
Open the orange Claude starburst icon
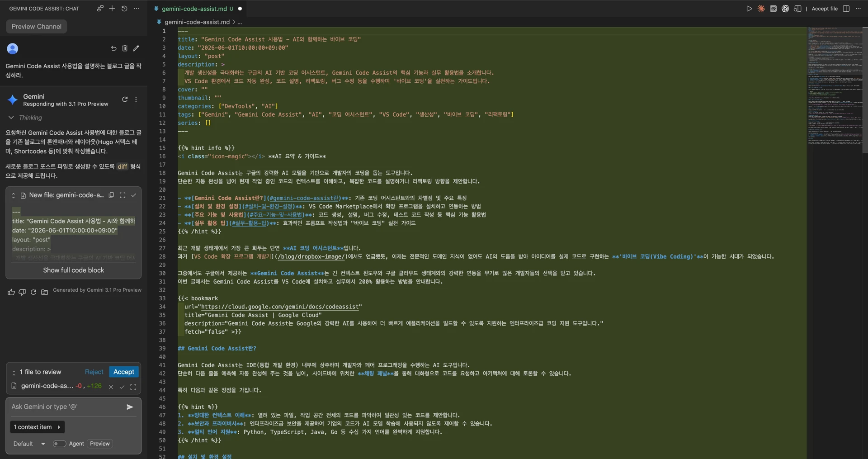[761, 9]
